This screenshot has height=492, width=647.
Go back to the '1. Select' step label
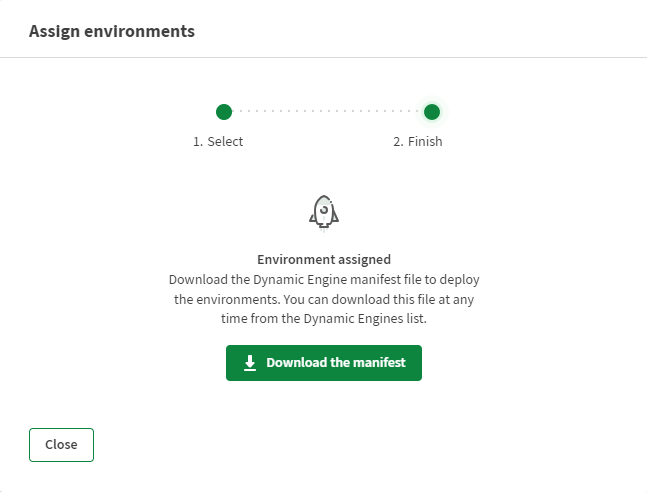coord(218,141)
